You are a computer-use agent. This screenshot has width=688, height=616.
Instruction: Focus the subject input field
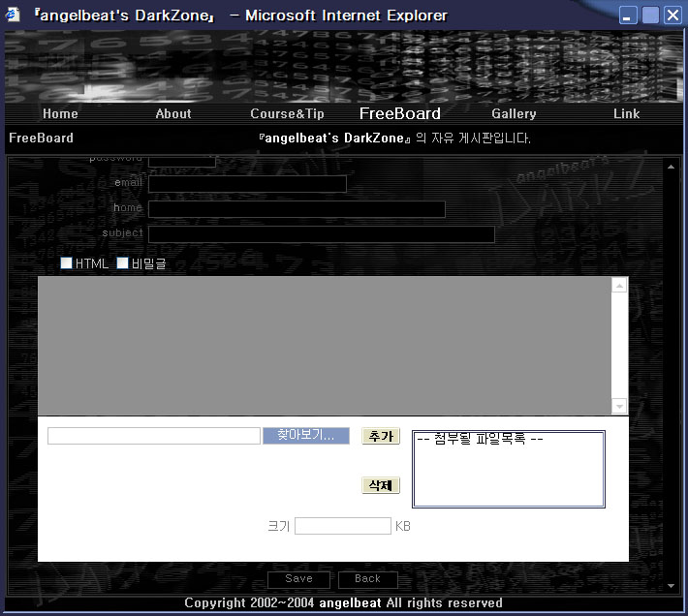(322, 234)
